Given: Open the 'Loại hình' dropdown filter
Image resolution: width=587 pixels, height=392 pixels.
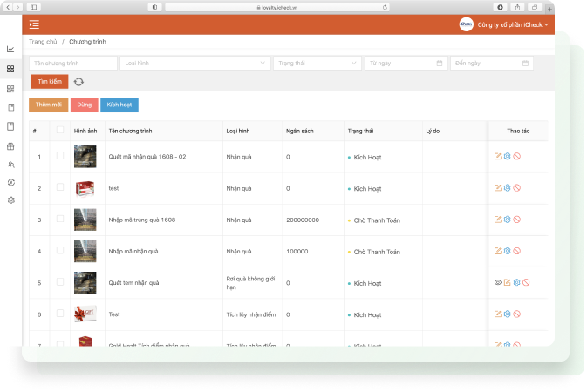Looking at the screenshot, I should click(x=195, y=64).
